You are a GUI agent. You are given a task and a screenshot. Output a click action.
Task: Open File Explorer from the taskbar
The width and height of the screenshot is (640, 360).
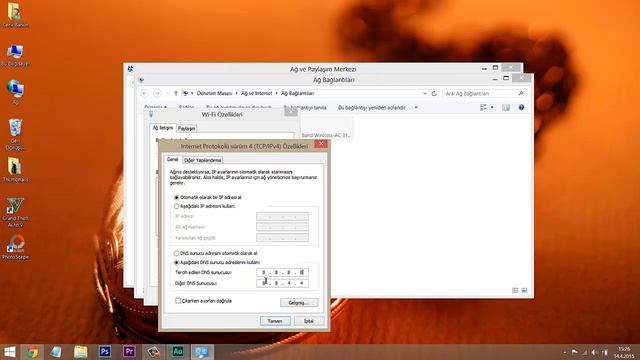[x=80, y=352]
